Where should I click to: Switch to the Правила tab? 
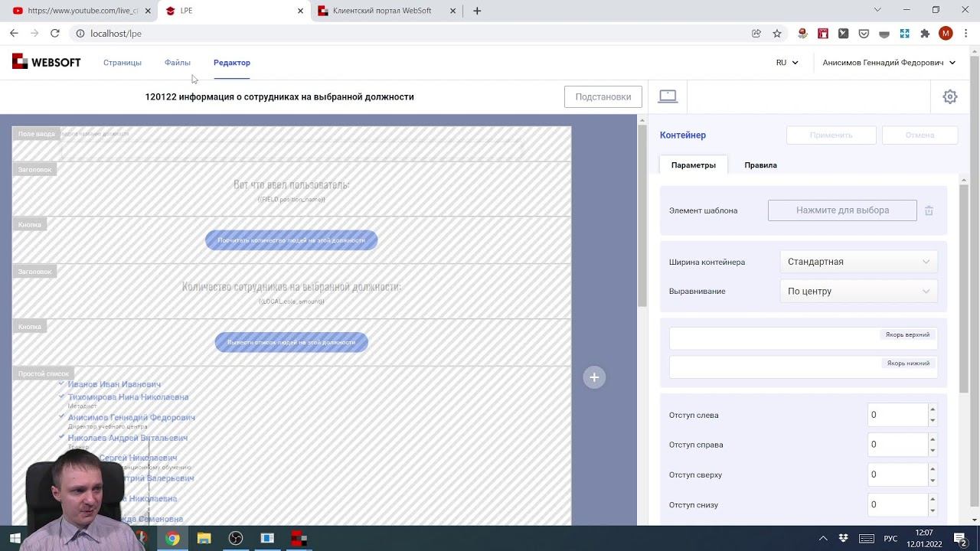(760, 165)
